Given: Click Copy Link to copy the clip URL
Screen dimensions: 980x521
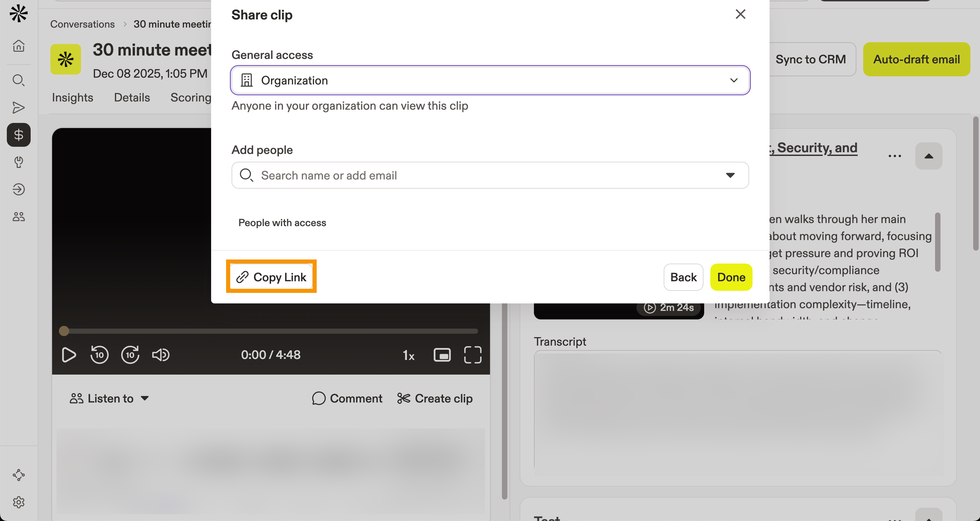Looking at the screenshot, I should [x=271, y=277].
